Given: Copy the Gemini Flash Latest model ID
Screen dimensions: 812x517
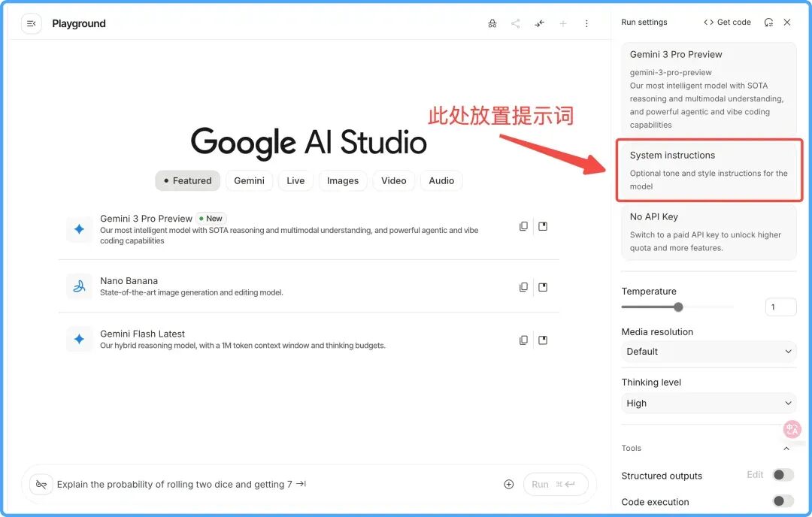Looking at the screenshot, I should (x=523, y=340).
